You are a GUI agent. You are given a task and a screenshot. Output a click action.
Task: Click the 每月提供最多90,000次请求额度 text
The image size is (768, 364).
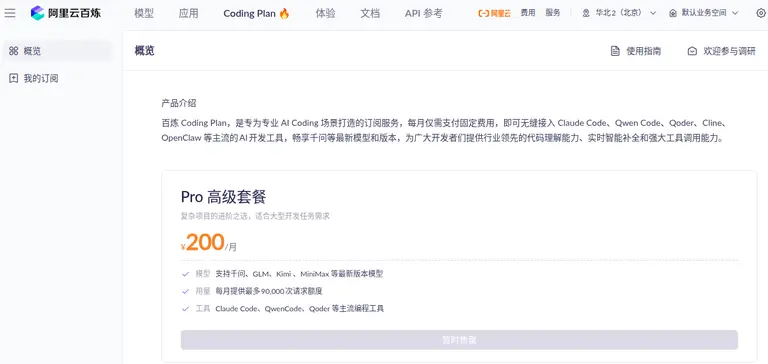pyautogui.click(x=269, y=291)
